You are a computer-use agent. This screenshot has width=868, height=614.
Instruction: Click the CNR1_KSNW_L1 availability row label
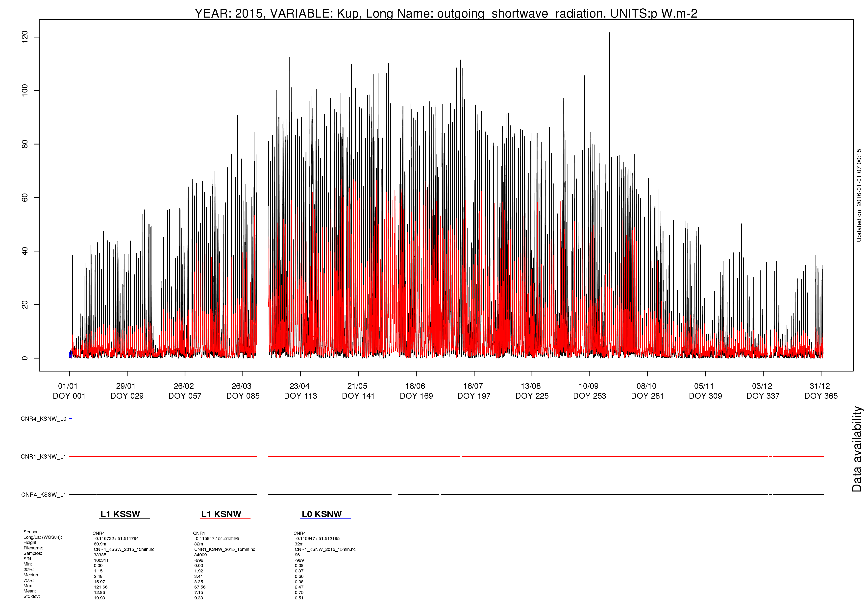point(44,457)
